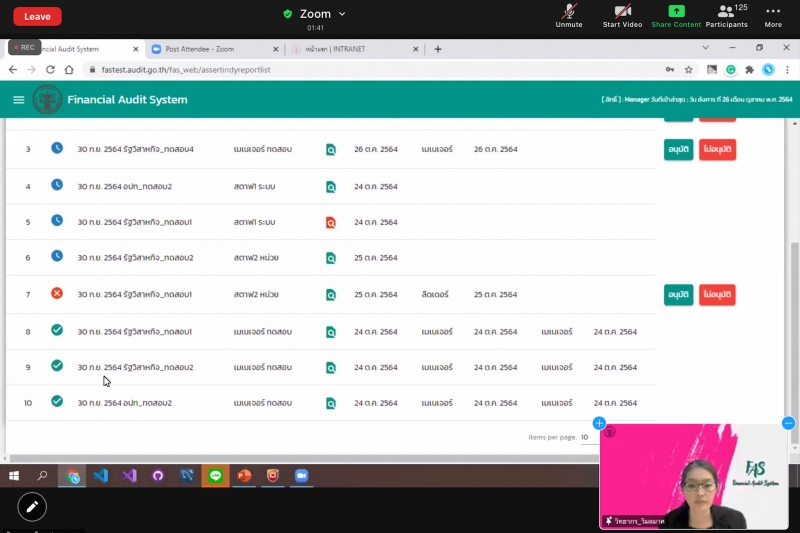Click the blue plus on video thumbnail
The width and height of the screenshot is (800, 533).
[x=599, y=424]
